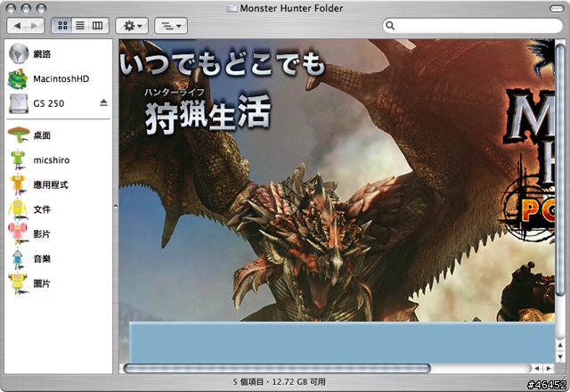Open the 文件 documents icon
570x392 pixels.
click(18, 209)
